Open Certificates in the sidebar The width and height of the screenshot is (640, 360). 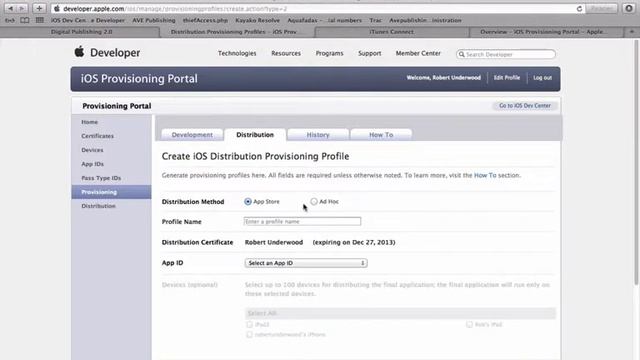[x=98, y=136]
